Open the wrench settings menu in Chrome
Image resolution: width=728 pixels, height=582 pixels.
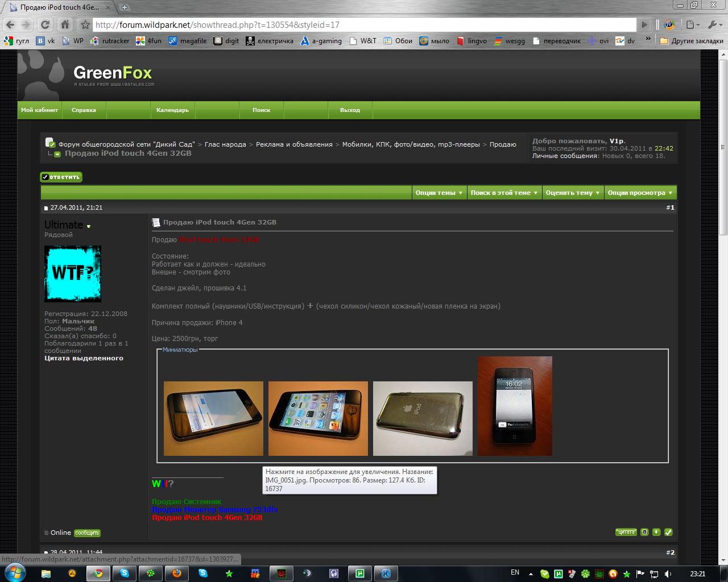click(714, 24)
